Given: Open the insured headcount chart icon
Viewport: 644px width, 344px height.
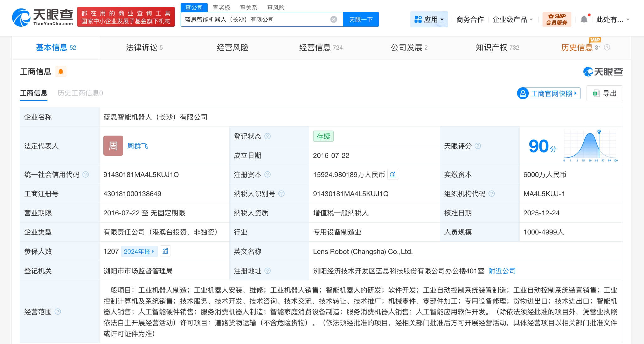Looking at the screenshot, I should 165,251.
